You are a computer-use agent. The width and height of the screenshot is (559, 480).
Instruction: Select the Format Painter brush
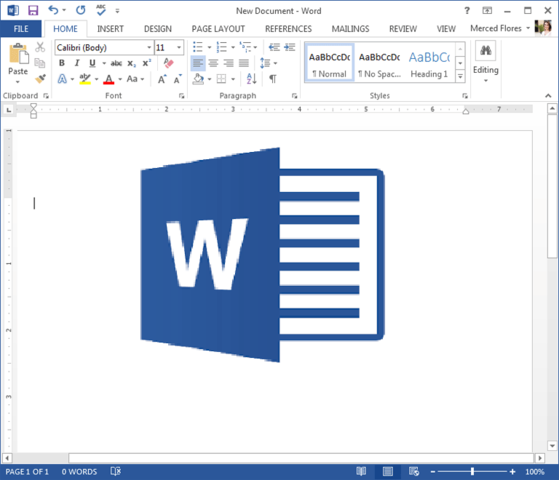click(x=40, y=79)
